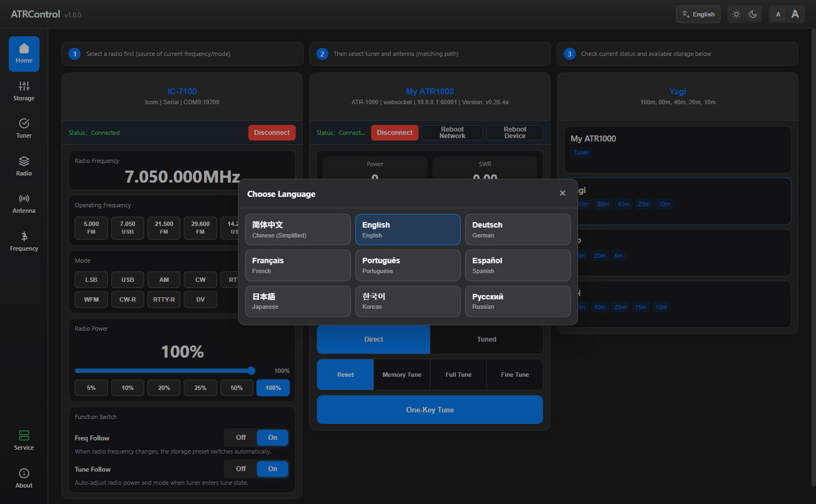This screenshot has width=816, height=504.
Task: Choose Chinese Simplified language option
Action: [x=298, y=229]
